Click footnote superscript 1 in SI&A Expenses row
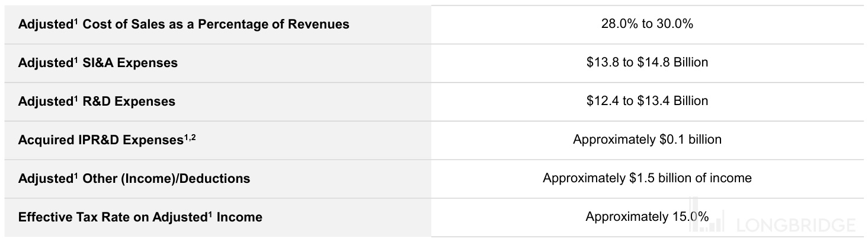 [x=75, y=59]
